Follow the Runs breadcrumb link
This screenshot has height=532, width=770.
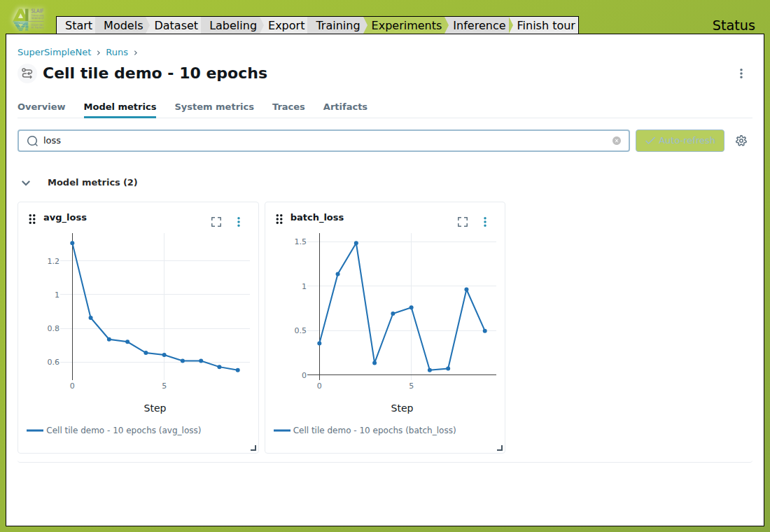point(117,52)
